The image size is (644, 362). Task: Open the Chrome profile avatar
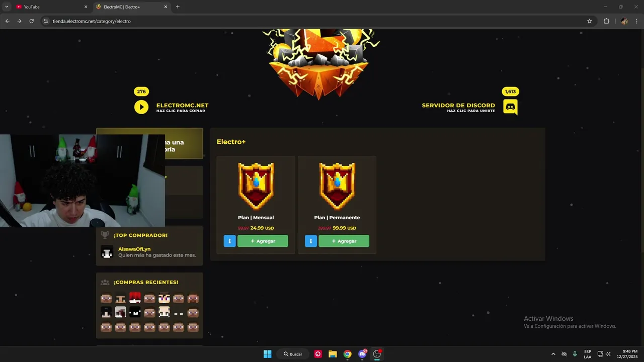624,21
